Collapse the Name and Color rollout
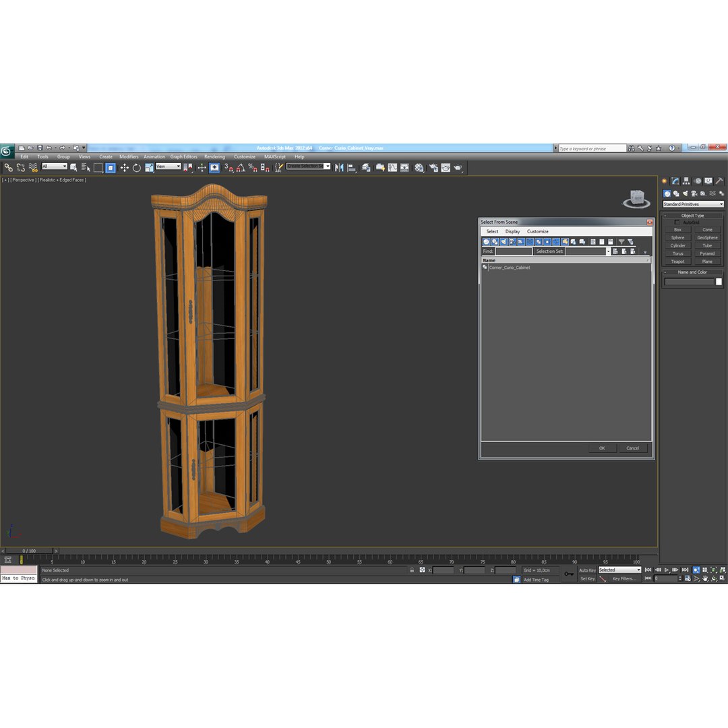 (x=692, y=272)
